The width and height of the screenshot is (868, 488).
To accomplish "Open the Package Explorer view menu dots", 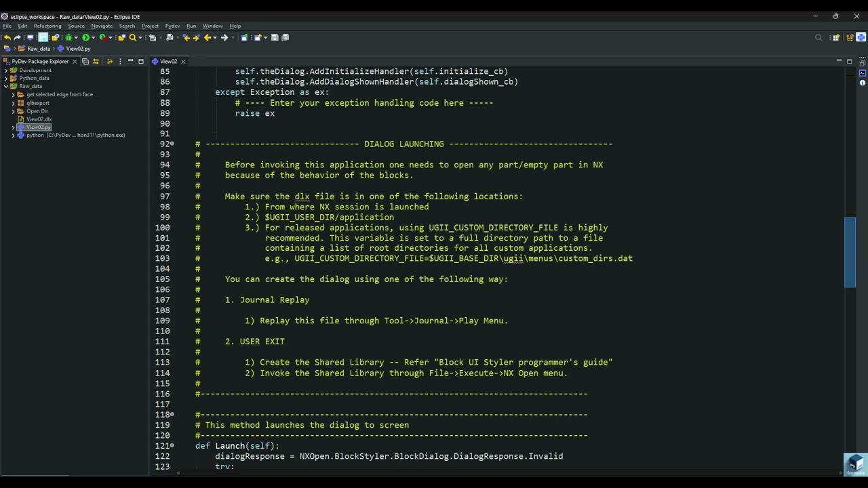I will 120,61.
